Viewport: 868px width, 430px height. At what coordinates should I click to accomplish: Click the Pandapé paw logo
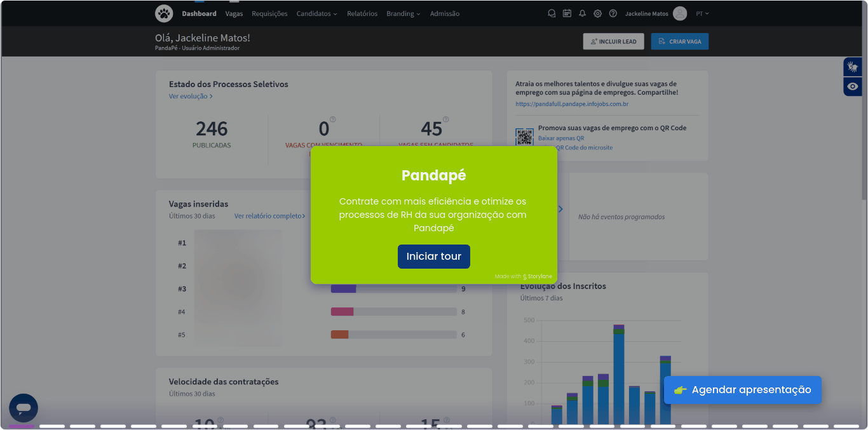click(164, 13)
